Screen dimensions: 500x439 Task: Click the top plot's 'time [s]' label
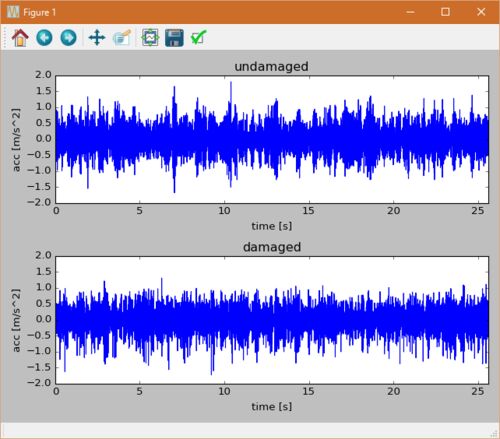(272, 226)
